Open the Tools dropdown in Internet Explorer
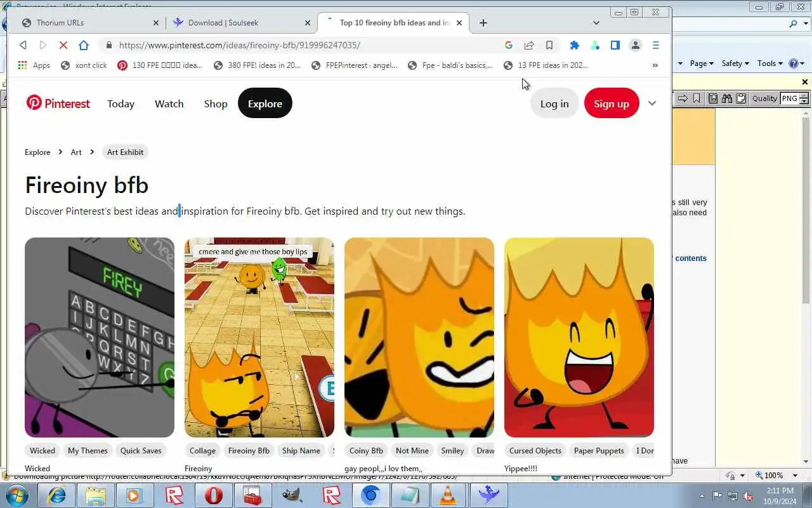 [x=770, y=63]
